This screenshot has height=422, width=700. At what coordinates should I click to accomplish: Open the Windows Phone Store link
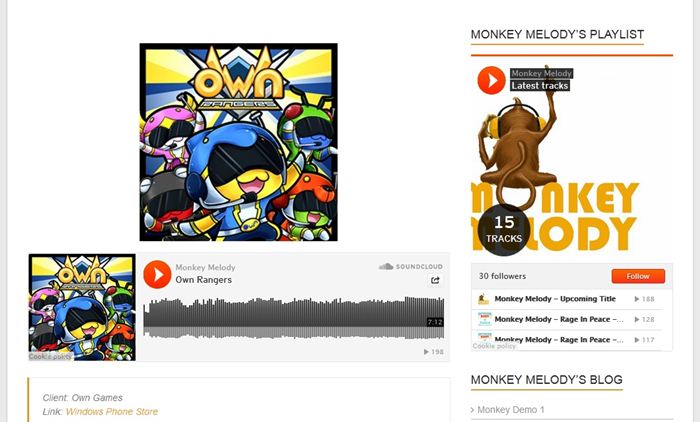click(112, 412)
